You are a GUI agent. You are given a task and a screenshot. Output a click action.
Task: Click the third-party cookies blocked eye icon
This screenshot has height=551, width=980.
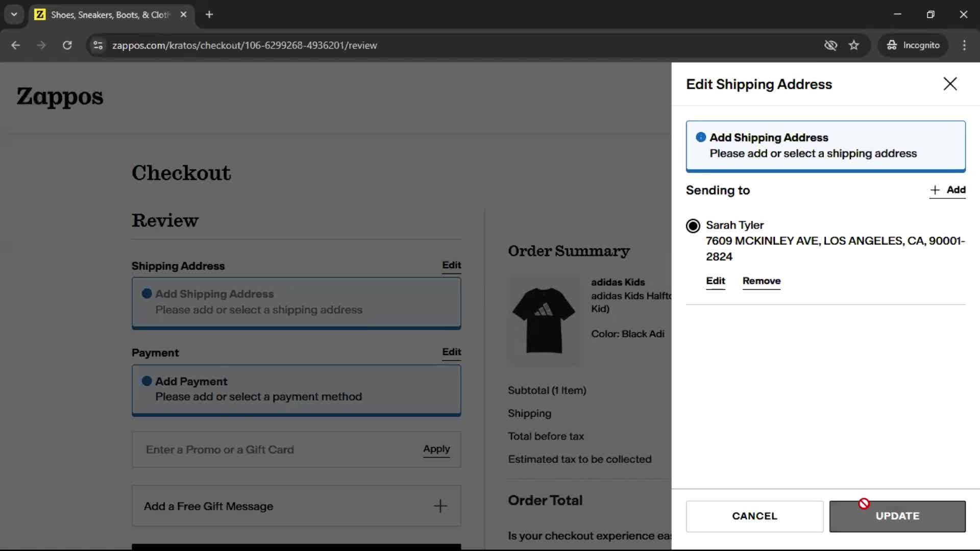tap(830, 45)
